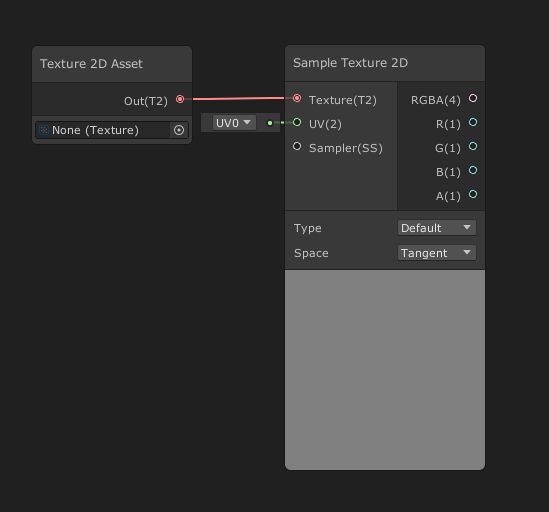Screen dimensions: 549x512
Task: Click the gray preview area of Sample Texture
Action: 385,369
